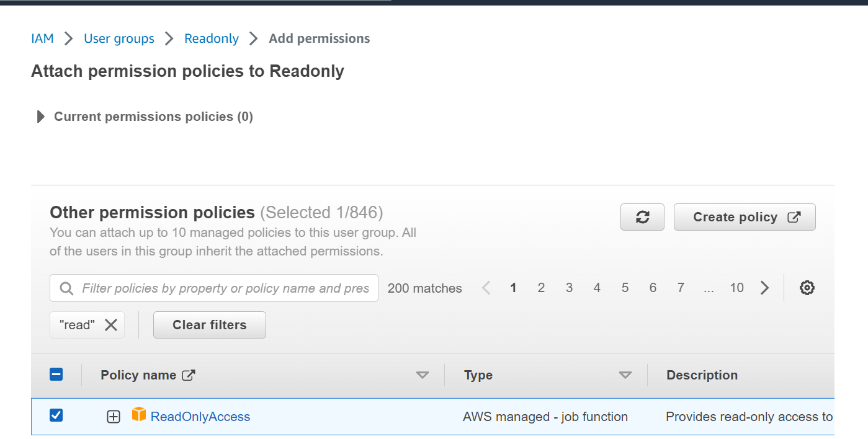Click the search magnifier icon in filter box
Viewport: 868px width, 439px height.
click(x=66, y=288)
